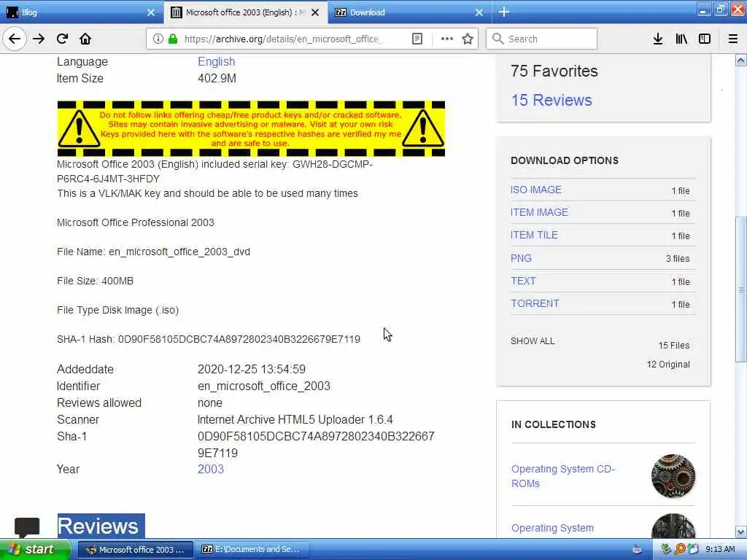Click the green shield tray icon
This screenshot has width=747, height=560.
(666, 550)
